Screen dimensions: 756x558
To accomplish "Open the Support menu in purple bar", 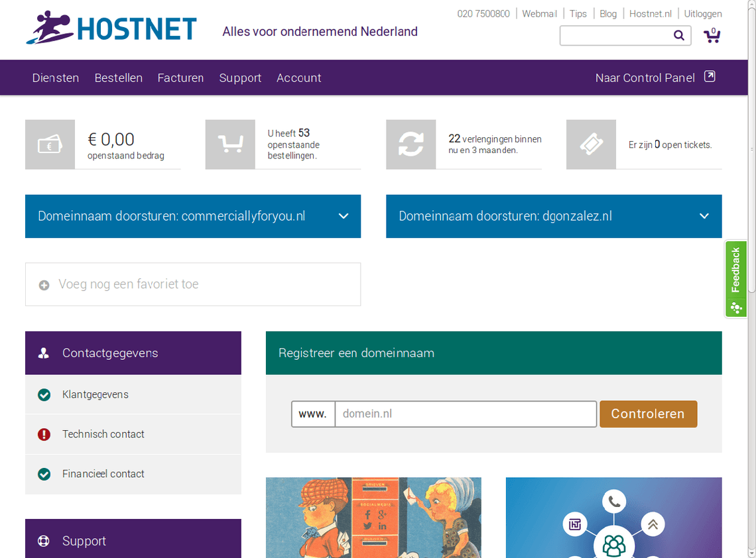I will point(240,78).
